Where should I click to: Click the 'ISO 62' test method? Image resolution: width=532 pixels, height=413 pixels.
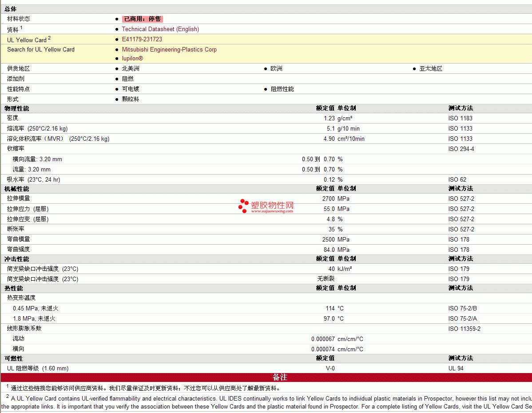[x=457, y=179]
